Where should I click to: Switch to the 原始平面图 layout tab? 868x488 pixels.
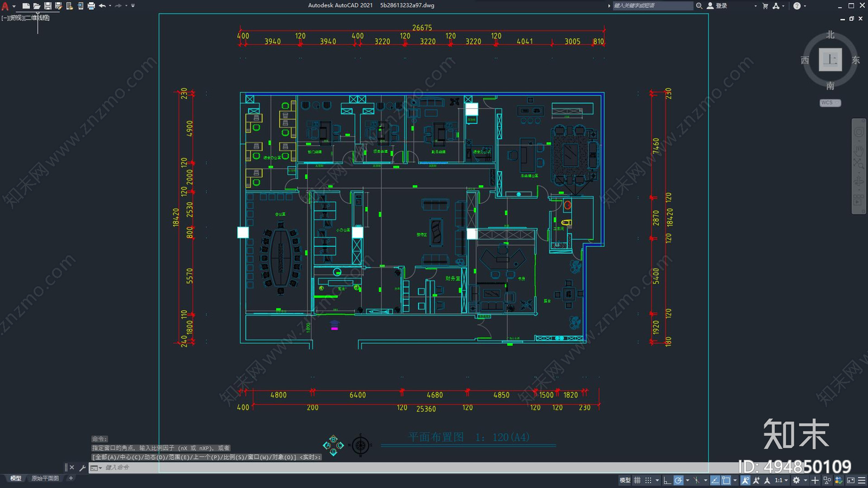click(x=45, y=478)
